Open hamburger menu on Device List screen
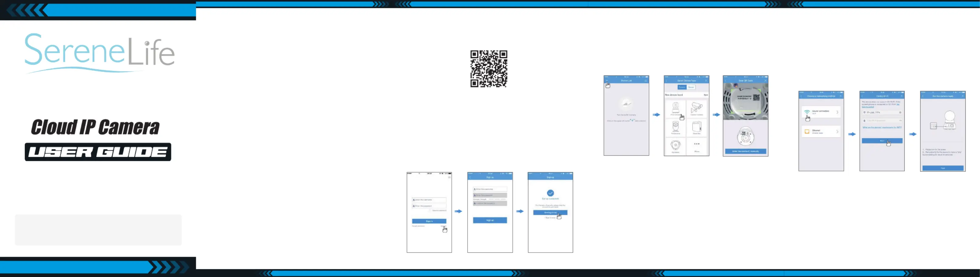The width and height of the screenshot is (980, 277). tap(646, 81)
